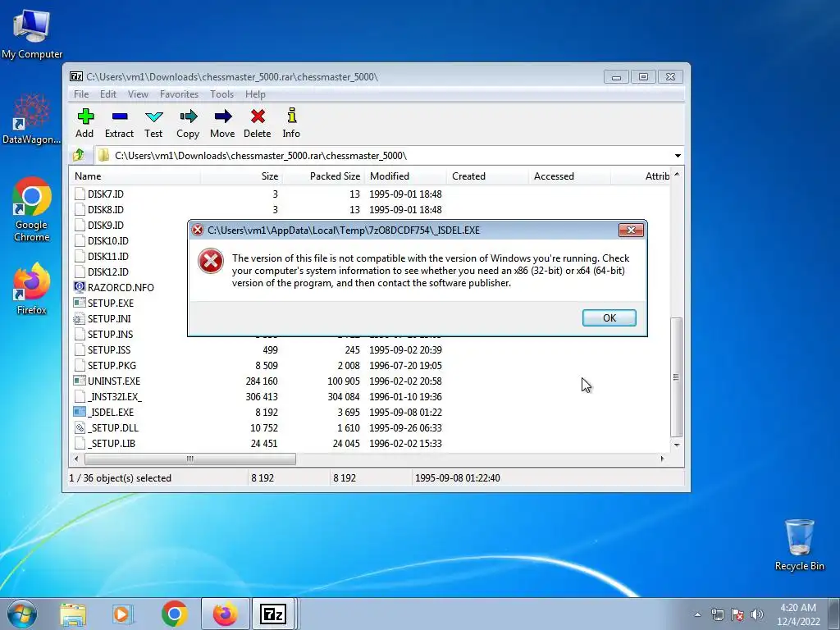Open the Tools menu
Screen dimensions: 840x630
coord(221,94)
